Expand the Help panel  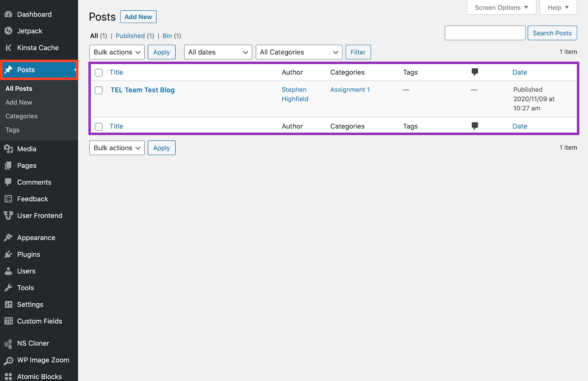[558, 7]
